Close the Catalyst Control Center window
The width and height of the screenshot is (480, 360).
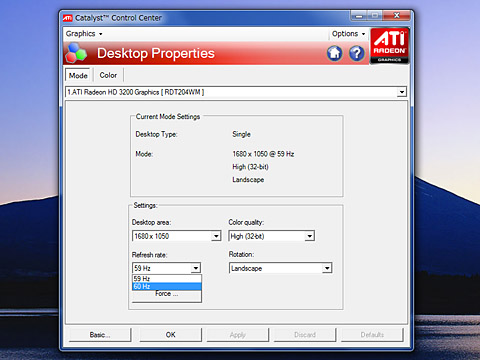pos(396,16)
